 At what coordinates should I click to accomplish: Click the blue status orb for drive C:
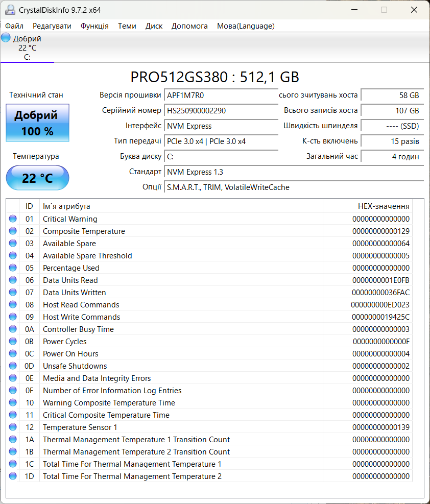[6, 38]
